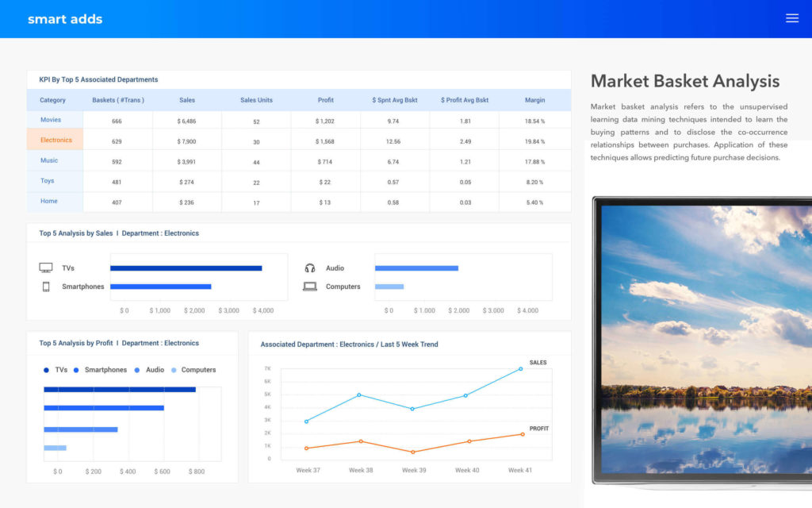The width and height of the screenshot is (812, 508).
Task: Sort table by Sales column header
Action: pyautogui.click(x=187, y=100)
